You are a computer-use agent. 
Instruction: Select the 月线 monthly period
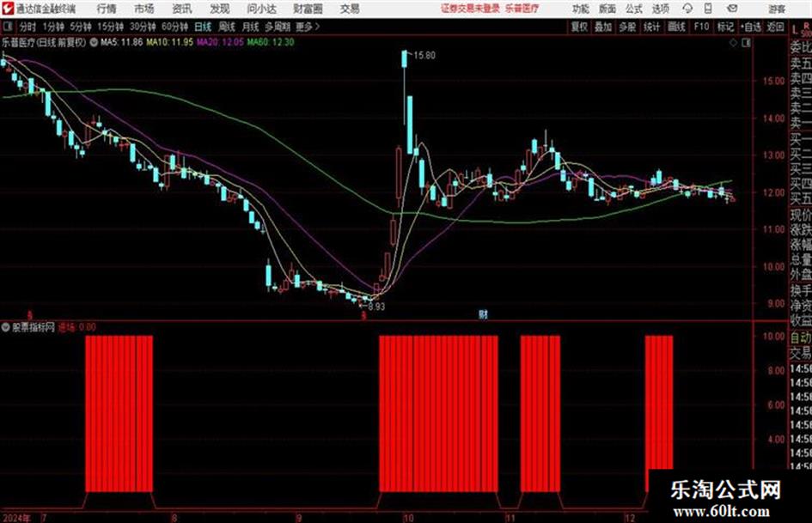point(250,27)
